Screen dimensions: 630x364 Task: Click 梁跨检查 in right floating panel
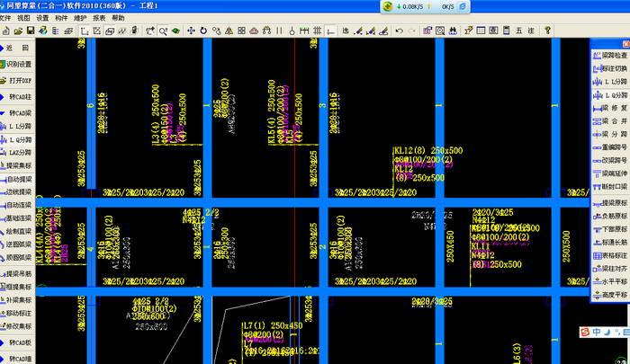[x=610, y=56]
